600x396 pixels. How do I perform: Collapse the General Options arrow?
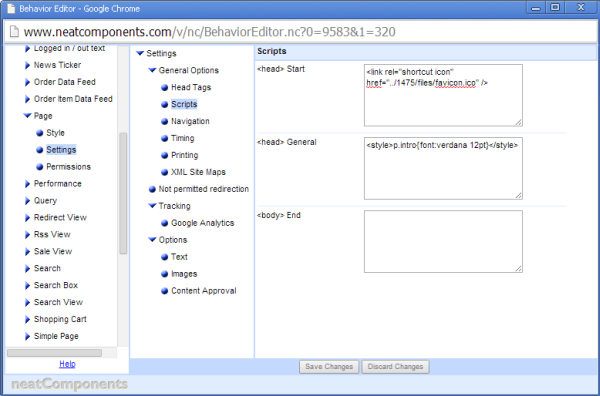pos(152,70)
